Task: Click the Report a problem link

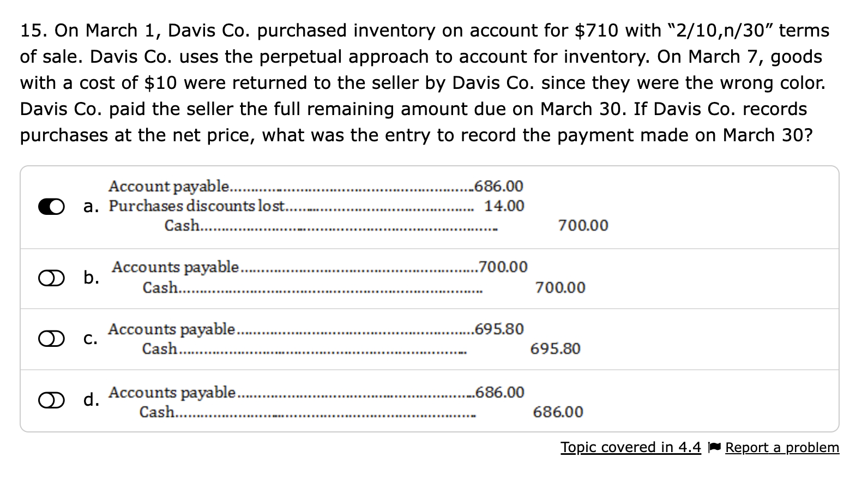Action: point(781,447)
